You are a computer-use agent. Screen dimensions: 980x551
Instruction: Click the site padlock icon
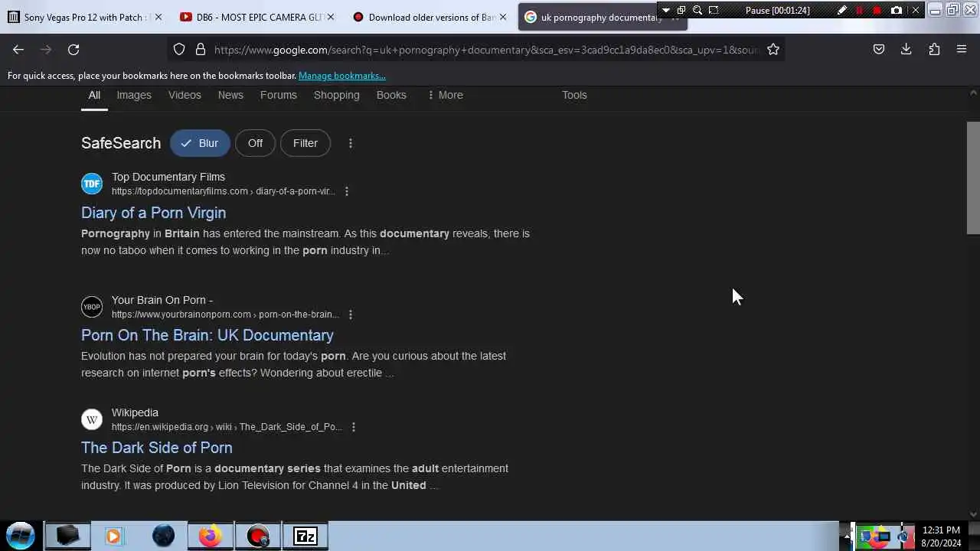click(201, 49)
